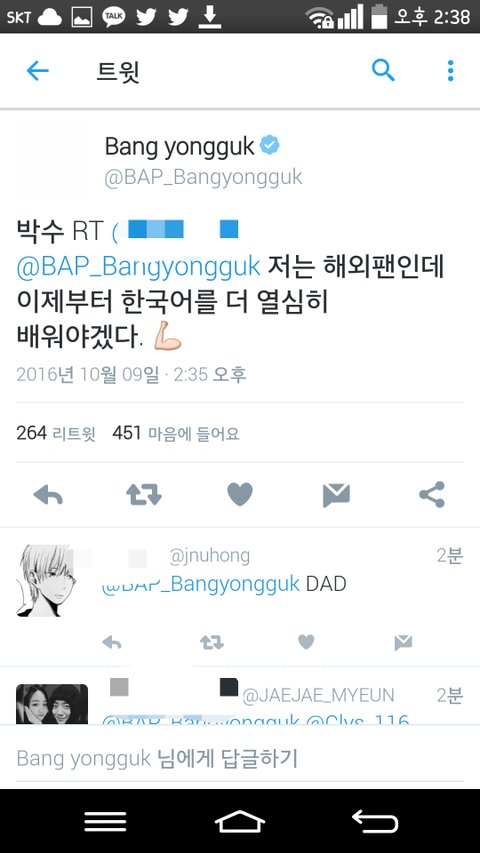Viewport: 480px width, 853px height.
Task: Reply to the @jnuhong comment
Action: pyautogui.click(x=112, y=643)
